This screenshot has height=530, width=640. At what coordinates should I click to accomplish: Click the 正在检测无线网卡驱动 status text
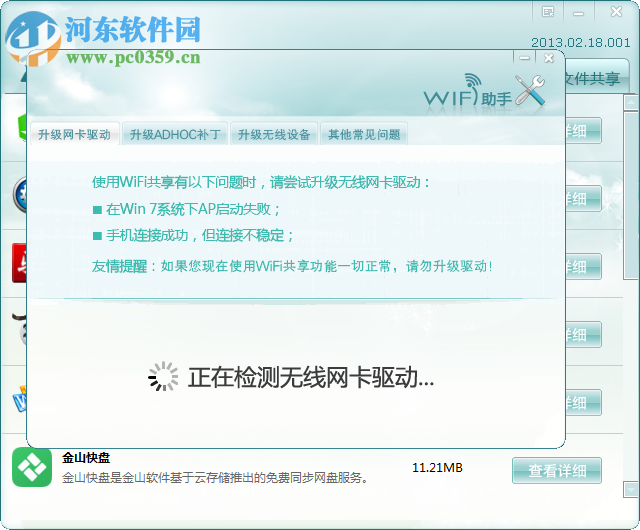pyautogui.click(x=311, y=377)
